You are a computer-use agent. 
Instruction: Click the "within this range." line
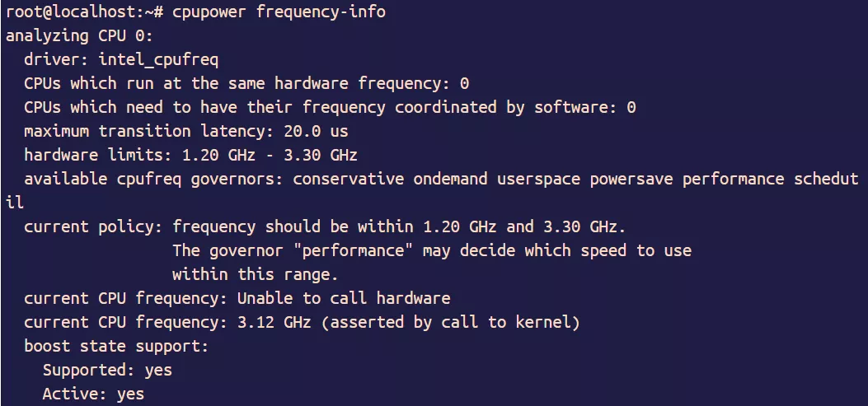click(256, 274)
